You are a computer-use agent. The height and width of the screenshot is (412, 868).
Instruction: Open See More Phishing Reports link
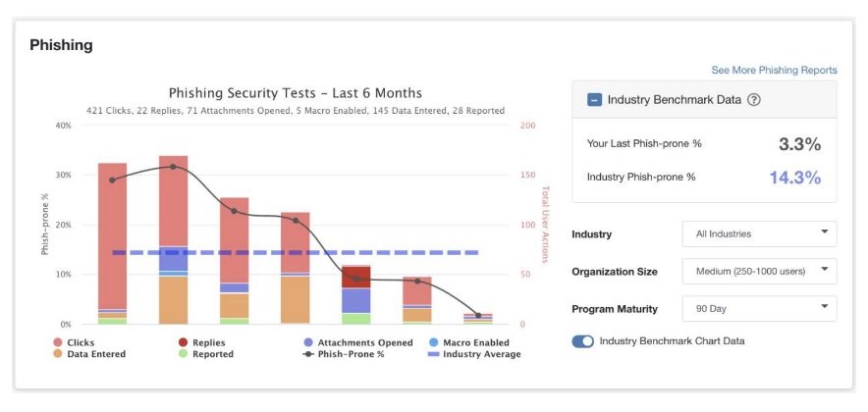tap(774, 71)
